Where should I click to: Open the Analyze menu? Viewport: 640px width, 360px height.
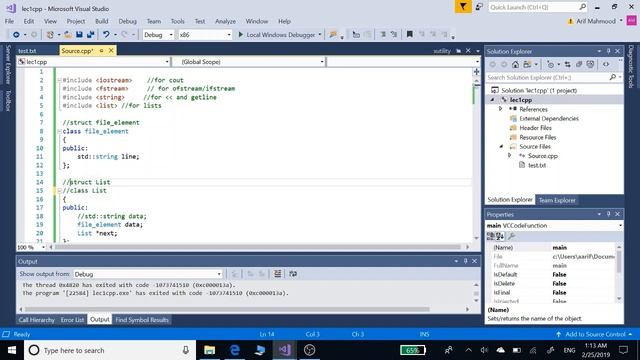(x=225, y=21)
